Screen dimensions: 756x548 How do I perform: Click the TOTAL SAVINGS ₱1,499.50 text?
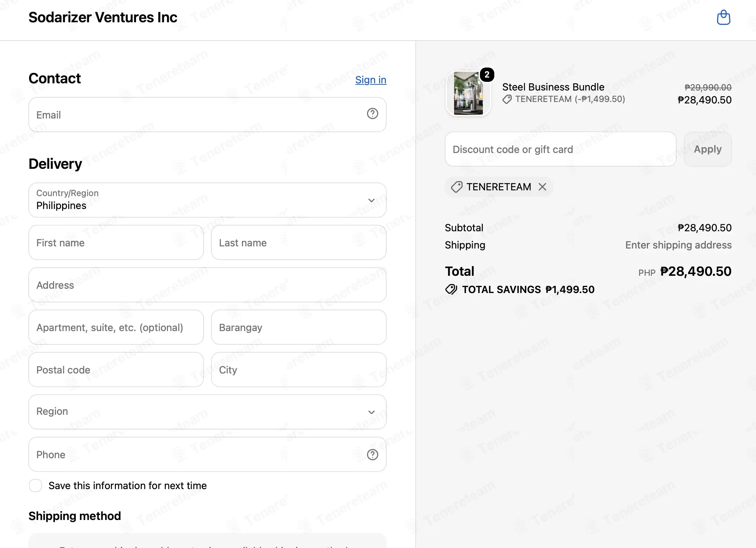528,289
